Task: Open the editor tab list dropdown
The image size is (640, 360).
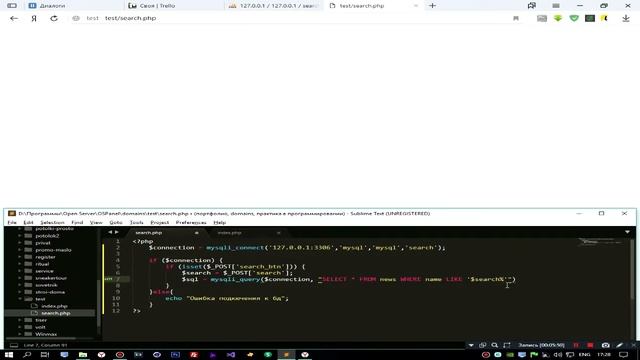Action: (x=627, y=232)
